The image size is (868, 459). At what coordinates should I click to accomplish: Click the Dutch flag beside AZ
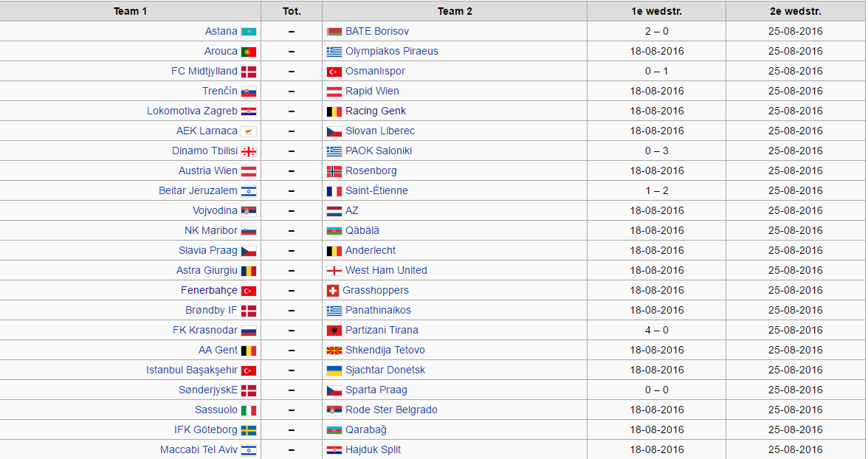[x=334, y=212]
